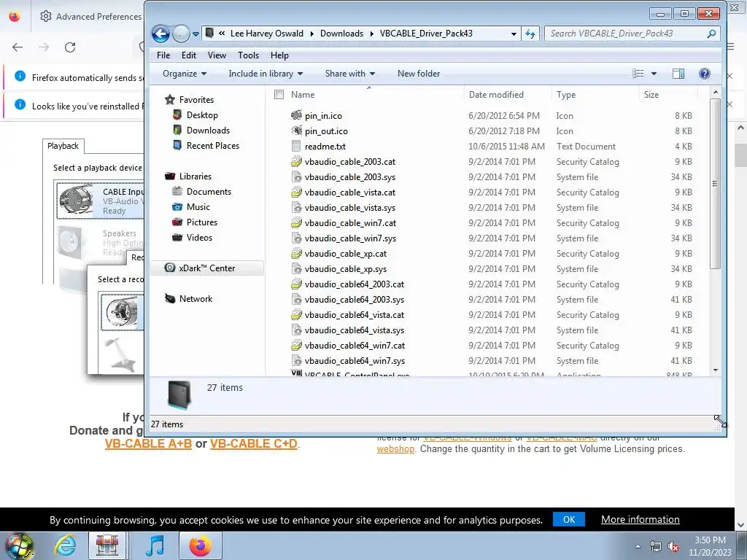Open the View menu
This screenshot has width=747, height=560.
coord(217,55)
